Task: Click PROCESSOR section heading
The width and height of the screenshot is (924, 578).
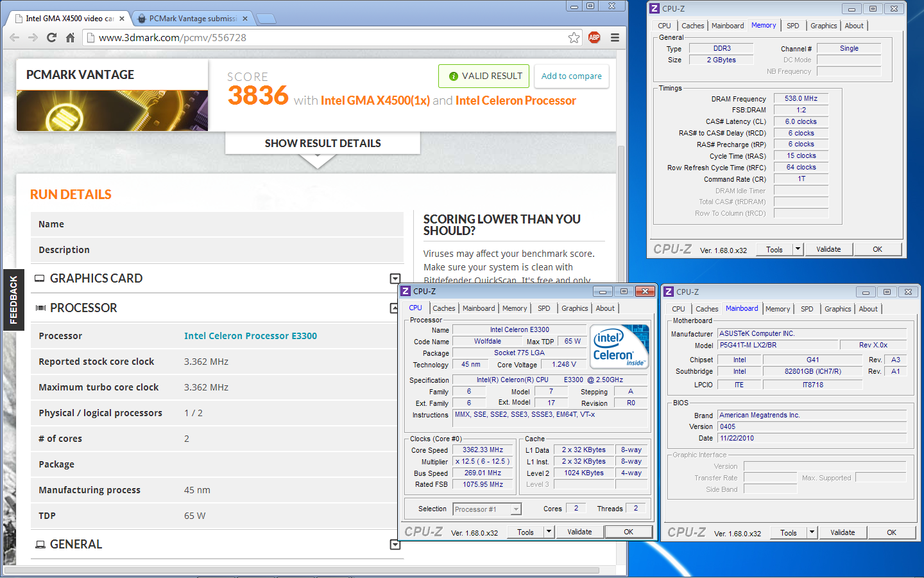Action: pos(83,308)
